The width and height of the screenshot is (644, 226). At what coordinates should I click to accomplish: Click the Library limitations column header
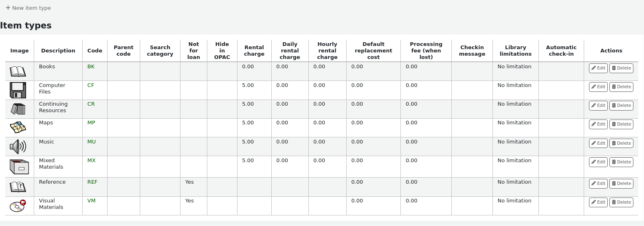tap(516, 51)
